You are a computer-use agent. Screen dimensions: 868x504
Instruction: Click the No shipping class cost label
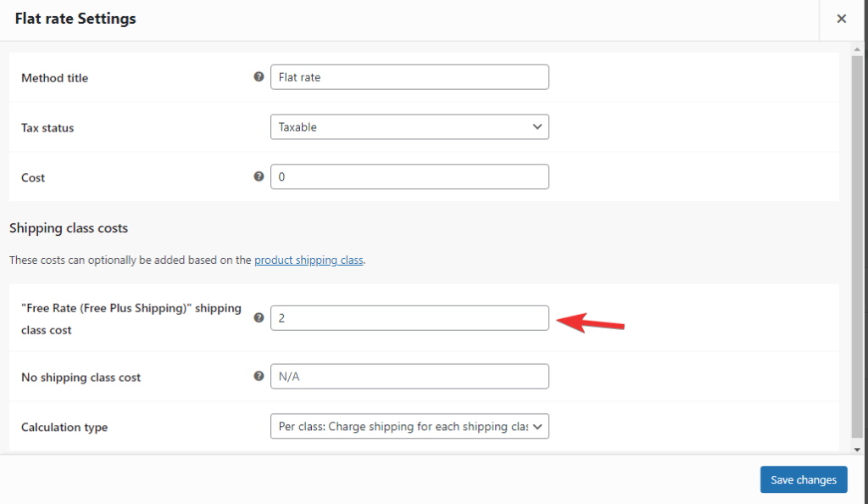click(81, 378)
